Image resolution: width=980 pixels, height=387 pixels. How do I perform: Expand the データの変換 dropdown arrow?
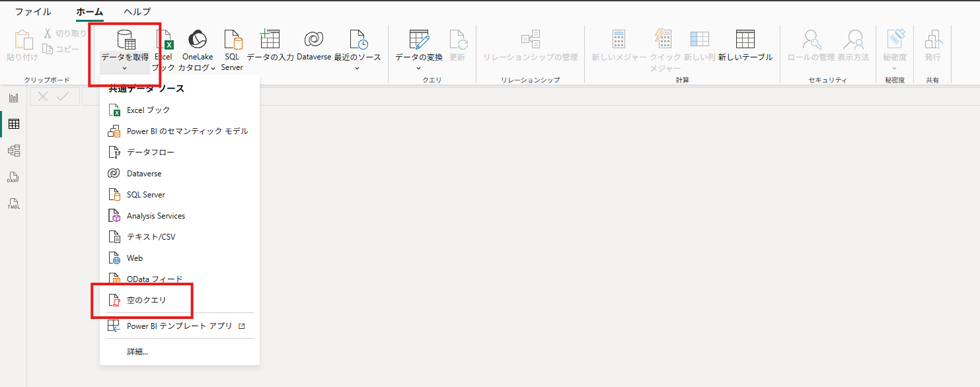tap(419, 68)
